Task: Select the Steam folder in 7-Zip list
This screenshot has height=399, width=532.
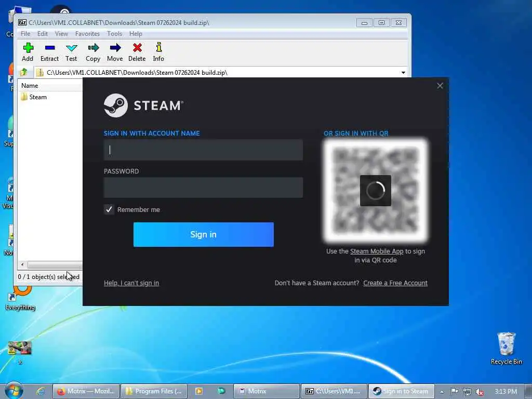Action: [34, 97]
